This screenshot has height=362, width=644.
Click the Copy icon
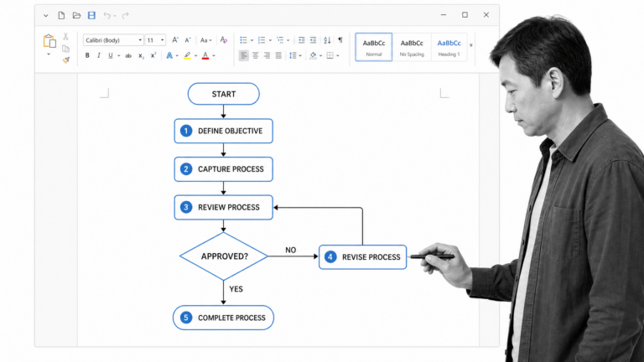(65, 49)
